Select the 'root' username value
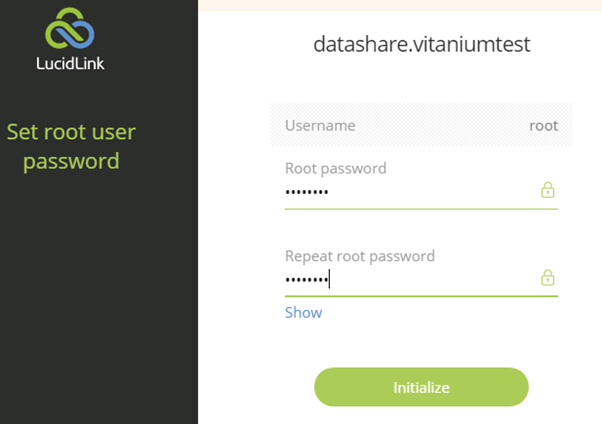This screenshot has width=602, height=424. click(543, 126)
